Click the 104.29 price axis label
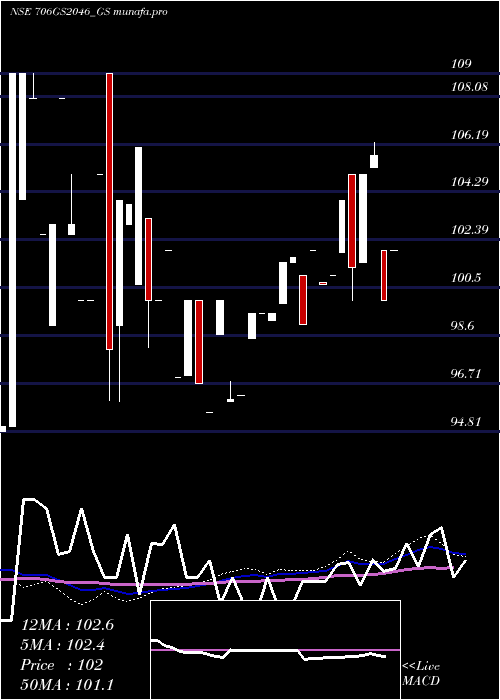This screenshot has width=500, height=700. 469,182
